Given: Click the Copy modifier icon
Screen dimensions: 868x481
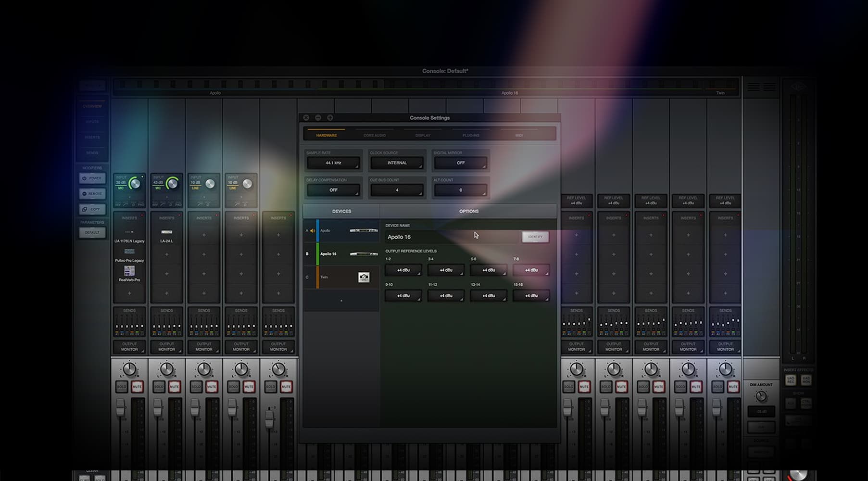Looking at the screenshot, I should tap(84, 209).
